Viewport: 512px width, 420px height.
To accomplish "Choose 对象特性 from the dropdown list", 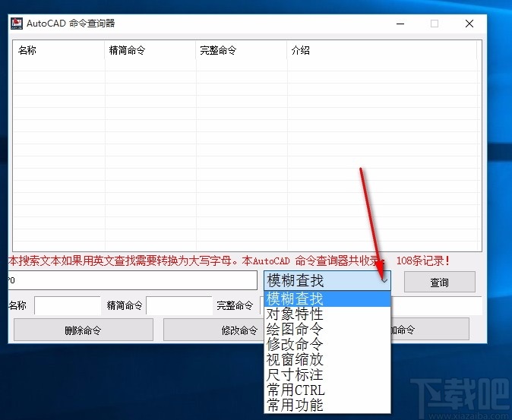I will click(327, 314).
